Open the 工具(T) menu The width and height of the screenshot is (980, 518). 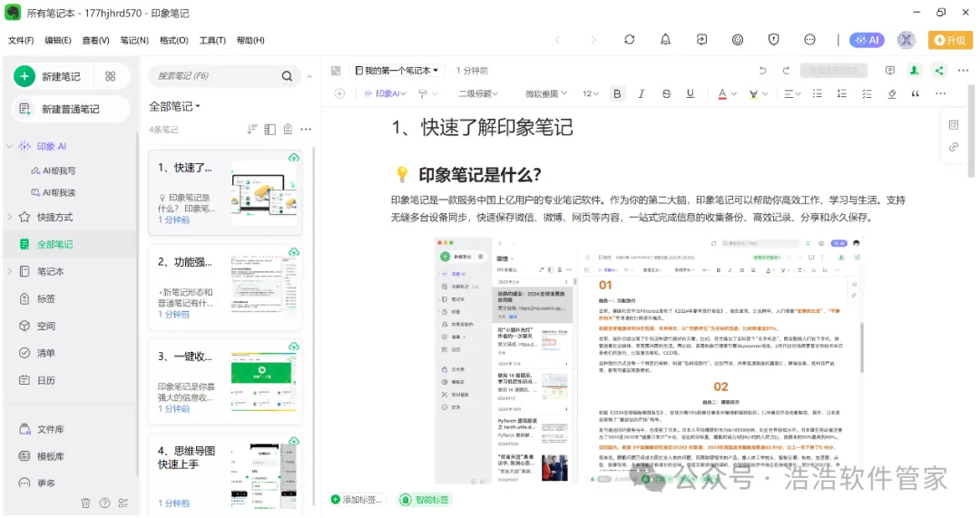tap(212, 40)
